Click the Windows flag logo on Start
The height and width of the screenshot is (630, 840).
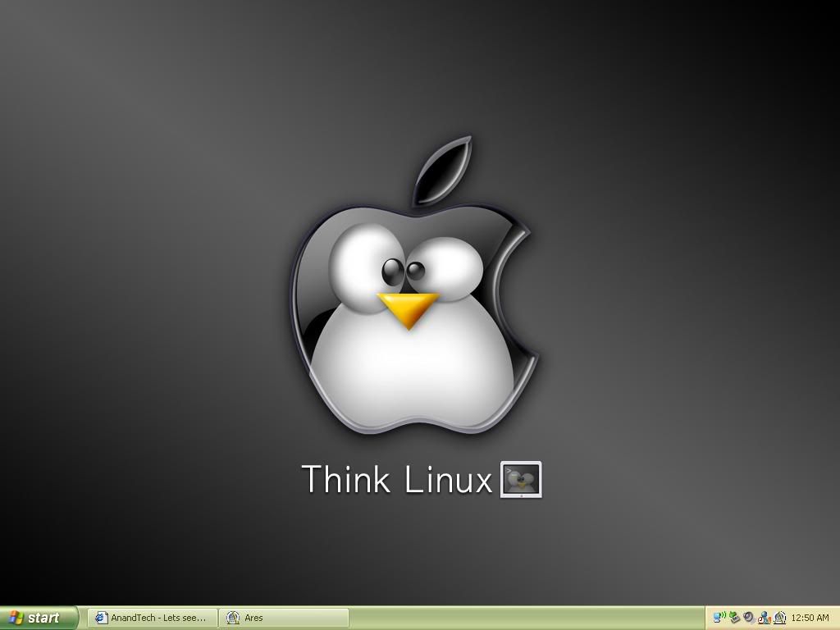[16, 618]
